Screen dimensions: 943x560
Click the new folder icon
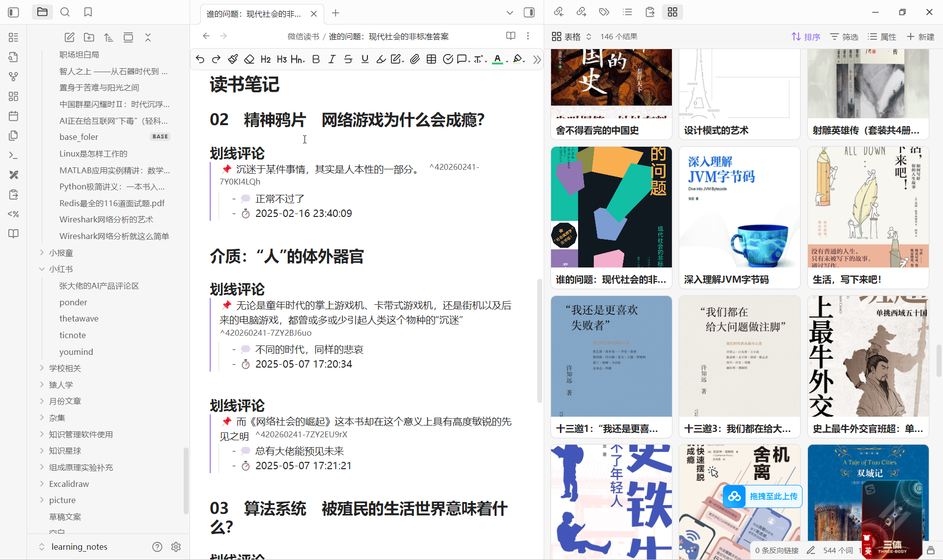coord(89,37)
